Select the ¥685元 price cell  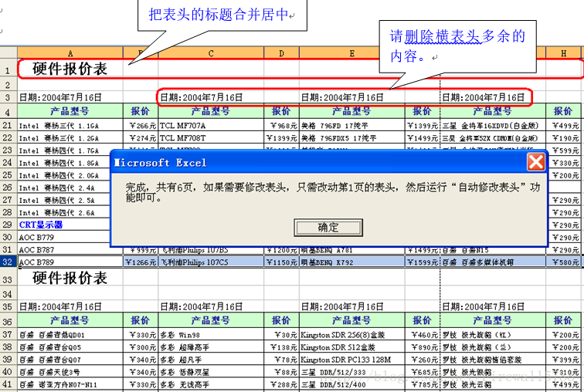(423, 372)
